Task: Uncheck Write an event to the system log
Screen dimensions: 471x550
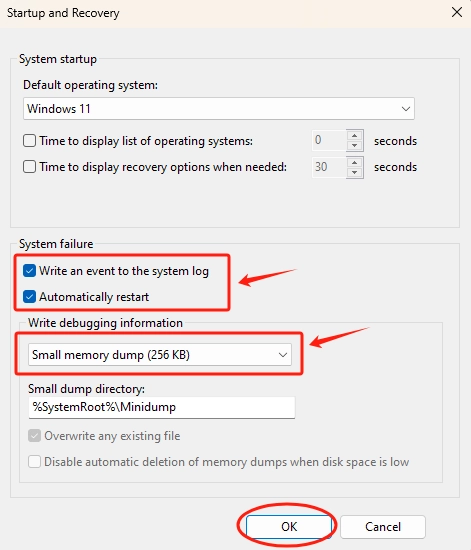Action: [x=29, y=271]
